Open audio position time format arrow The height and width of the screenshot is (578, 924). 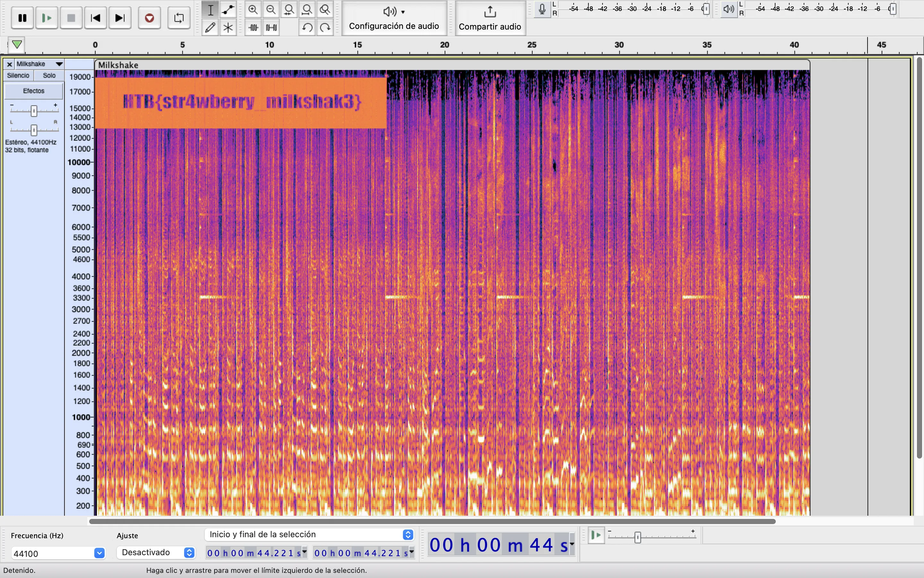(572, 543)
